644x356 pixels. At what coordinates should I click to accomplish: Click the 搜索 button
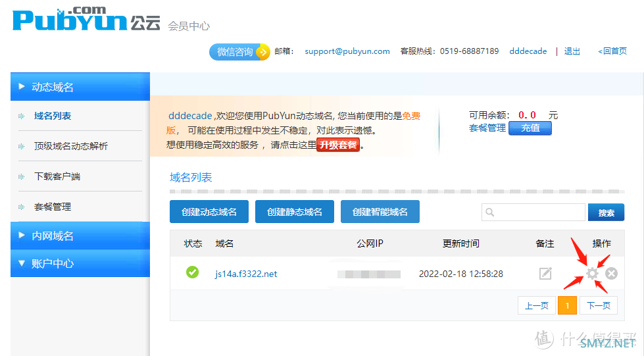pyautogui.click(x=607, y=213)
